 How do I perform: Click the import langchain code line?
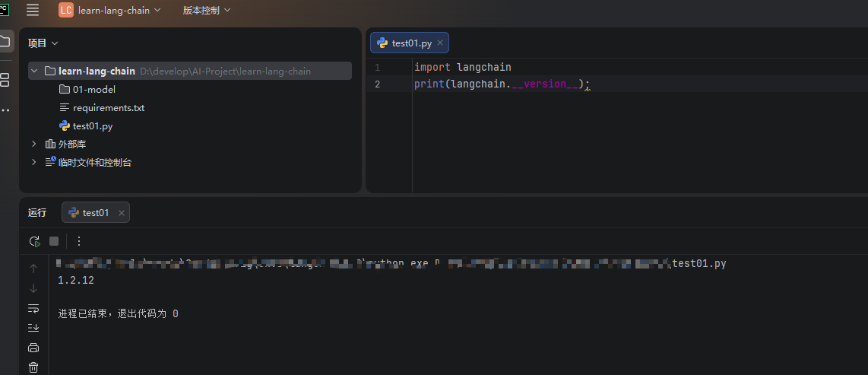463,67
